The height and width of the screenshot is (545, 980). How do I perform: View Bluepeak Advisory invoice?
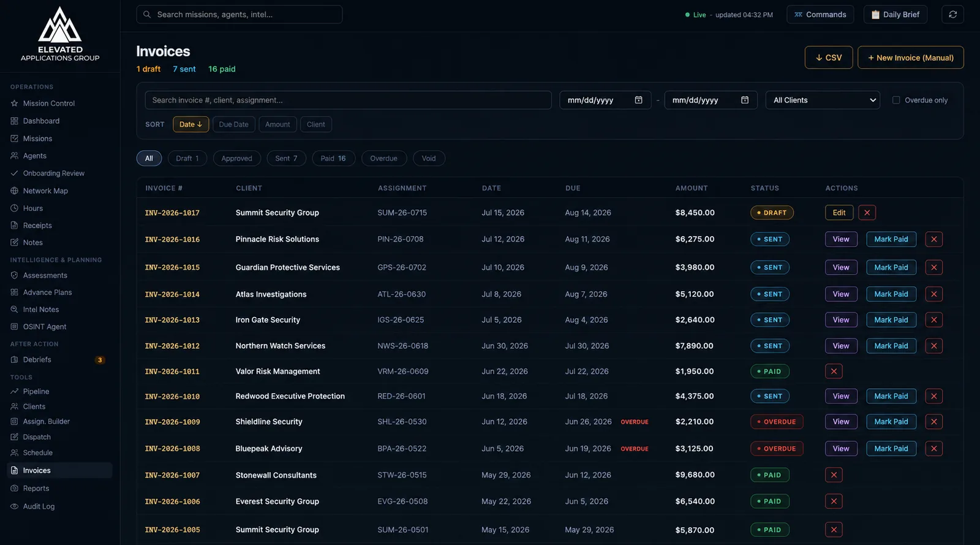pyautogui.click(x=841, y=449)
